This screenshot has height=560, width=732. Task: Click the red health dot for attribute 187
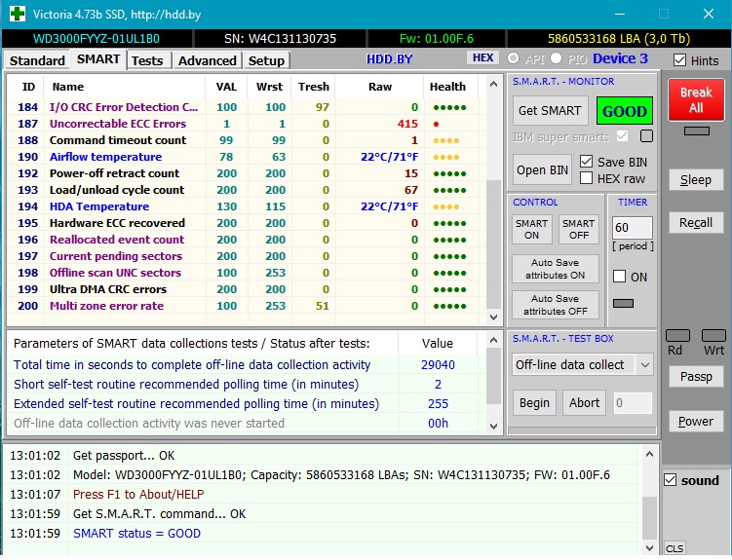tap(436, 124)
